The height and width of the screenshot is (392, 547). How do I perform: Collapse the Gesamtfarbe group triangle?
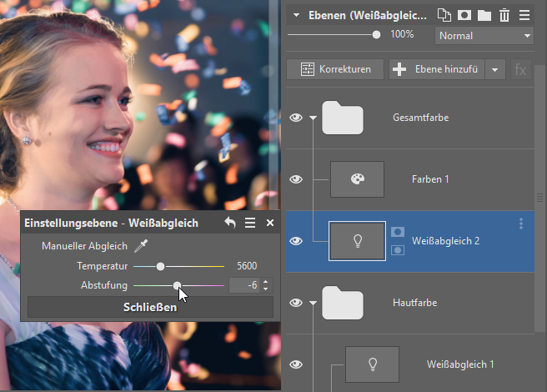pos(313,118)
